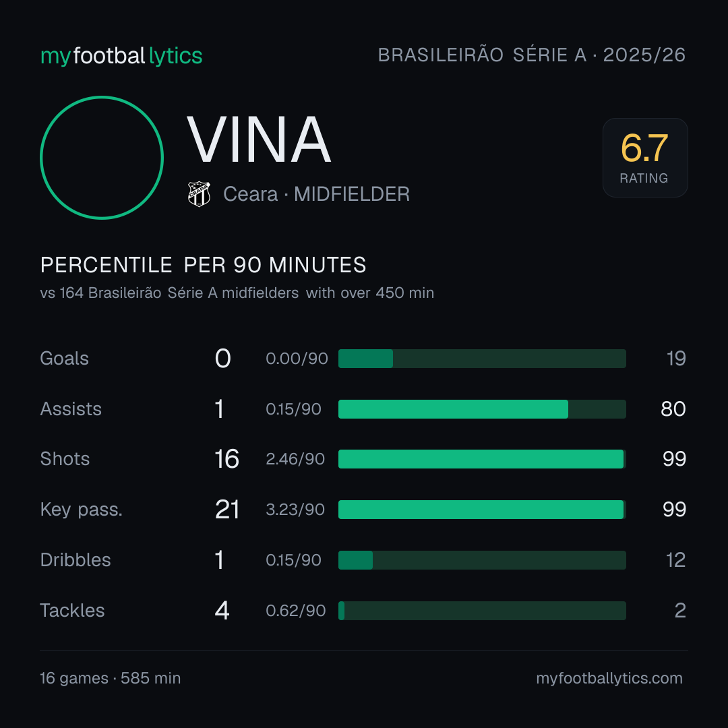Click the 16 games 585 min footer

[x=111, y=678]
